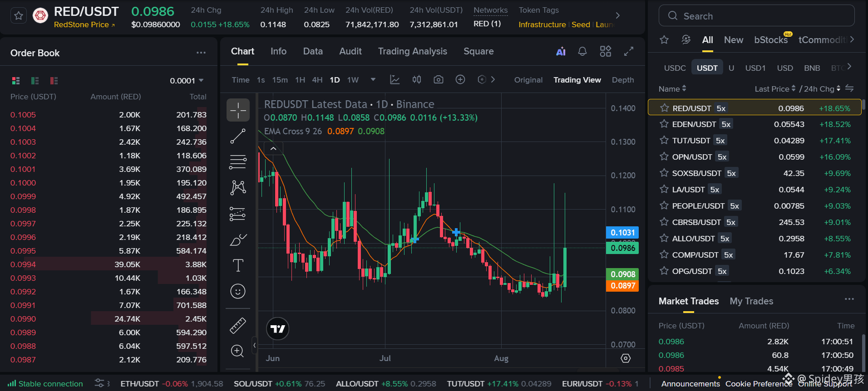The image size is (868, 391).
Task: Select the pattern drawing tool
Action: 238,188
